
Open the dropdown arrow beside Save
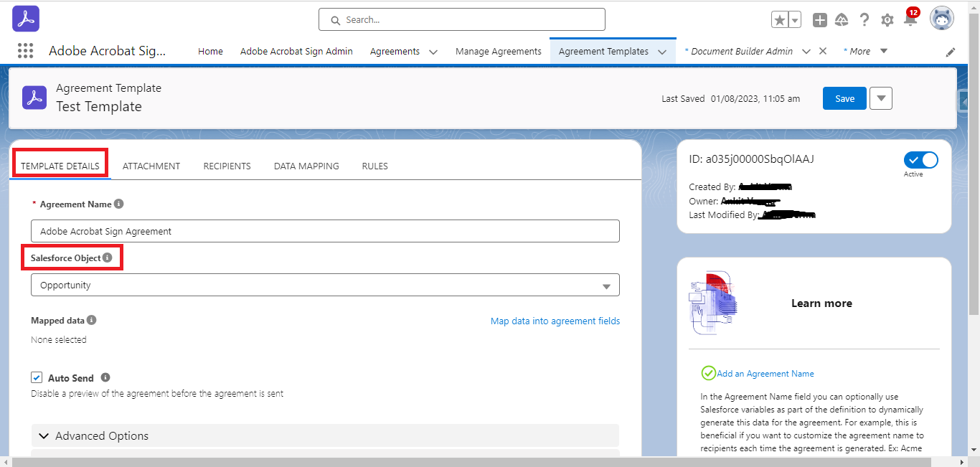881,98
